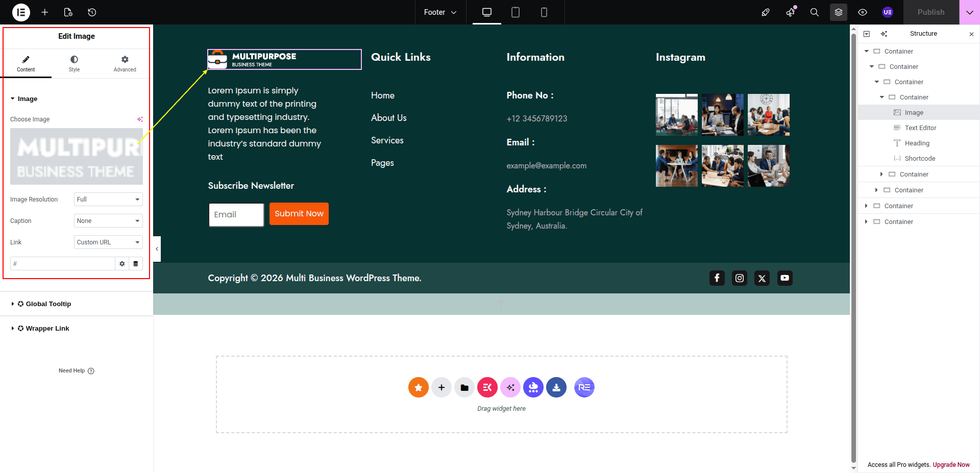Switch to the Advanced tab
Image resolution: width=980 pixels, height=473 pixels.
click(x=125, y=64)
